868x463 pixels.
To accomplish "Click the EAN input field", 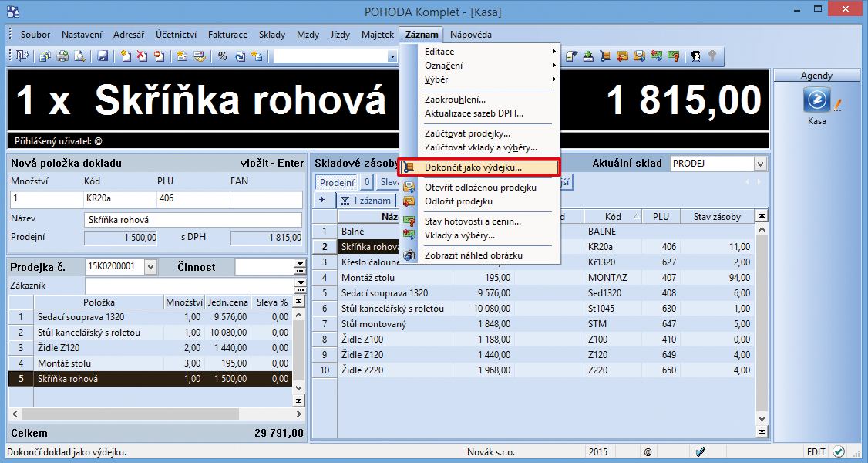I will click(266, 199).
